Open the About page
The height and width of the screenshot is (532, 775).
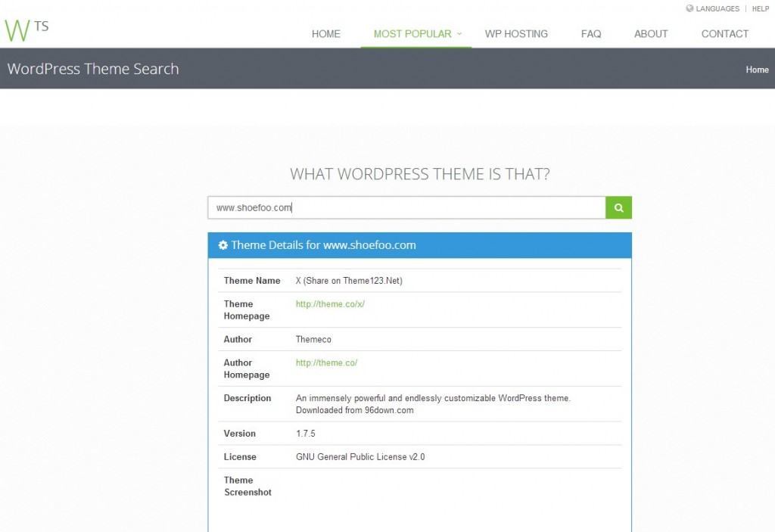pos(650,33)
